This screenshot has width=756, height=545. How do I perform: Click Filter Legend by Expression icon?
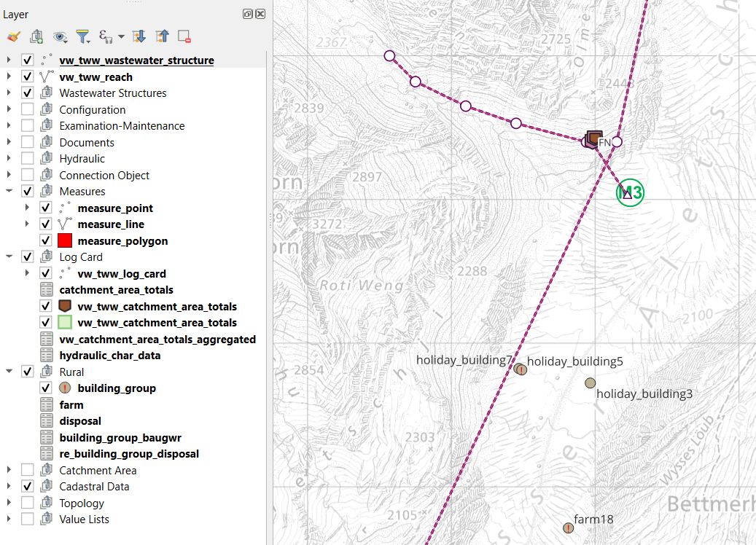coord(105,36)
